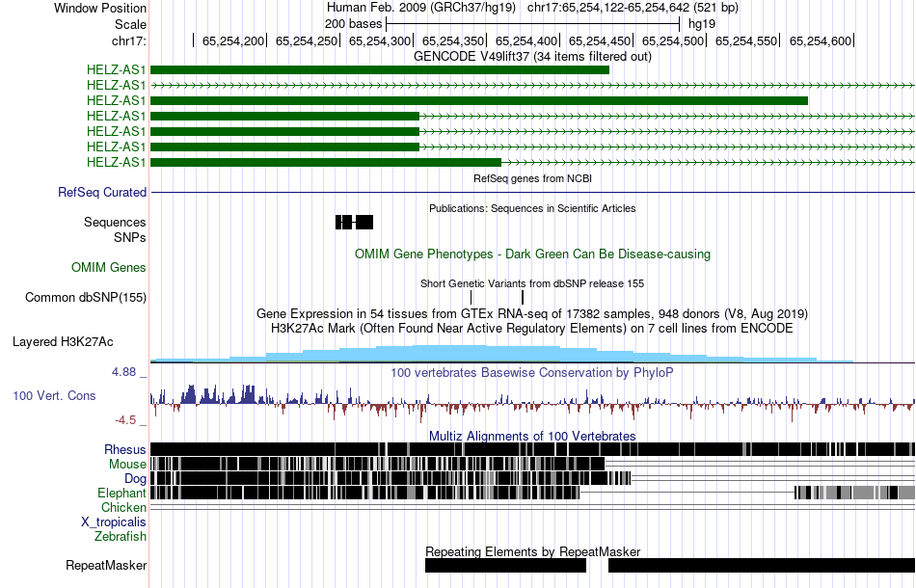Click the 65,254,200 ruler position label
Screen dimensions: 916x588
pyautogui.click(x=233, y=40)
